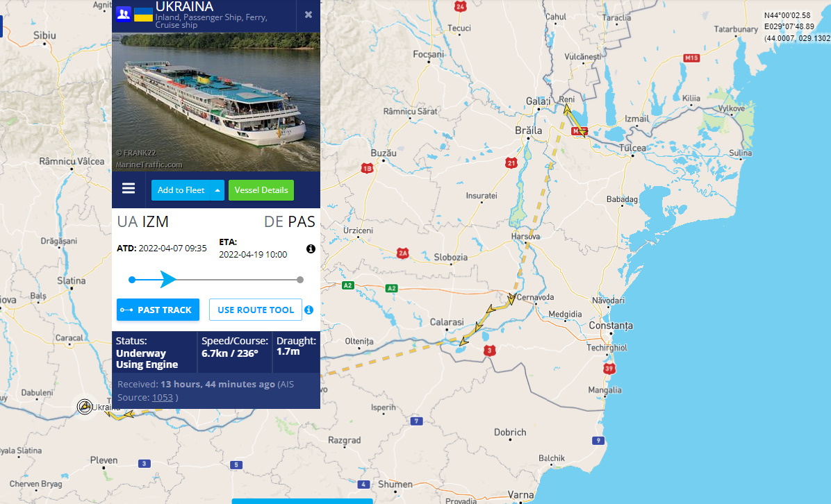Viewport: 831px width, 504px height.
Task: Click the UKRAINA ship photo
Action: point(215,102)
